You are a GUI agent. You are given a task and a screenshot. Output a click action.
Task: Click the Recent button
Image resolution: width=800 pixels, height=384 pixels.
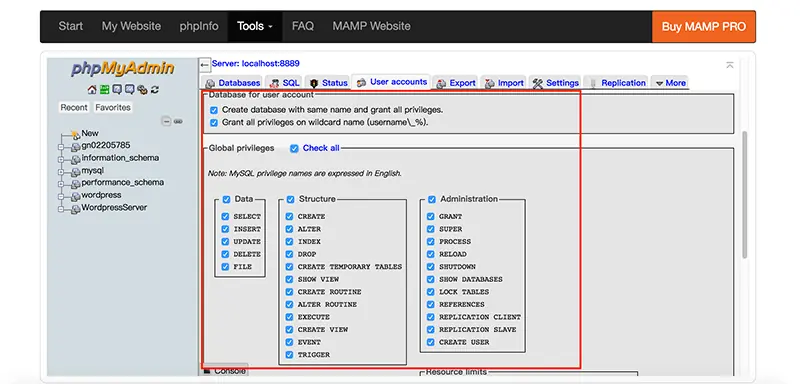(x=74, y=107)
